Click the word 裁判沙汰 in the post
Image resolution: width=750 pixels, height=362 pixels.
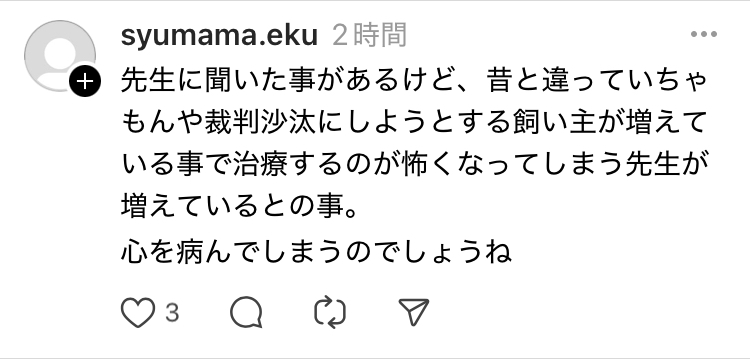tap(260, 123)
